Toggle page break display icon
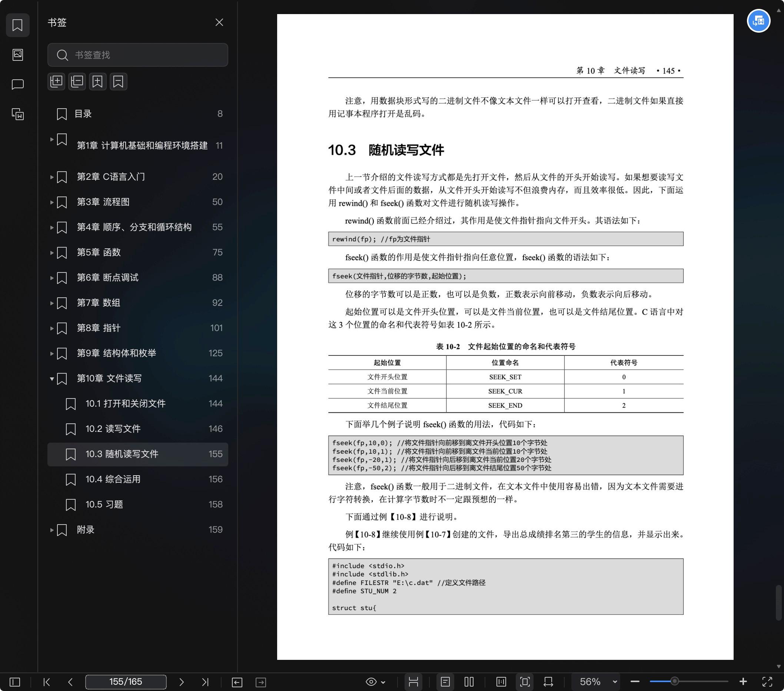This screenshot has width=784, height=691. pos(413,682)
